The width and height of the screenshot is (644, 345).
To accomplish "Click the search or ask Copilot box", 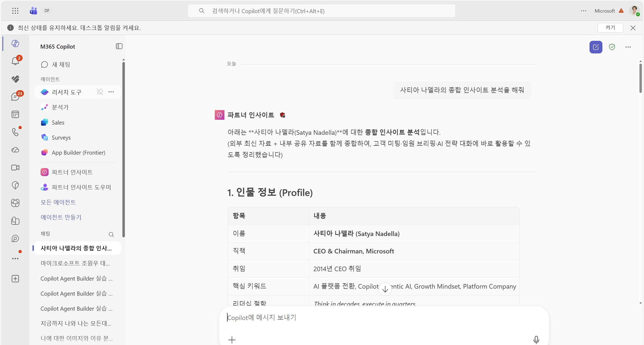I will pyautogui.click(x=321, y=11).
